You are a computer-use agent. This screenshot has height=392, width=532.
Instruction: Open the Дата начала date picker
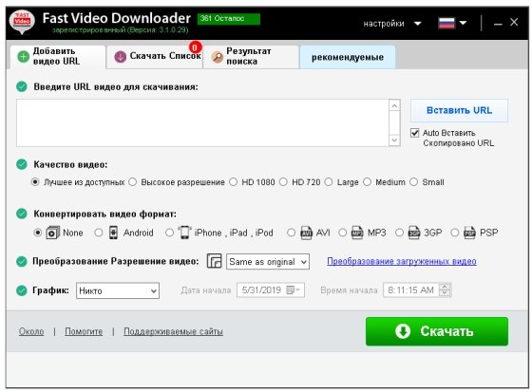tap(271, 290)
